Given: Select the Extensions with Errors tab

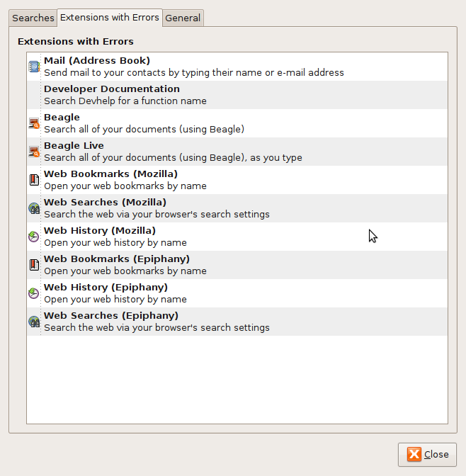Looking at the screenshot, I should [x=110, y=17].
